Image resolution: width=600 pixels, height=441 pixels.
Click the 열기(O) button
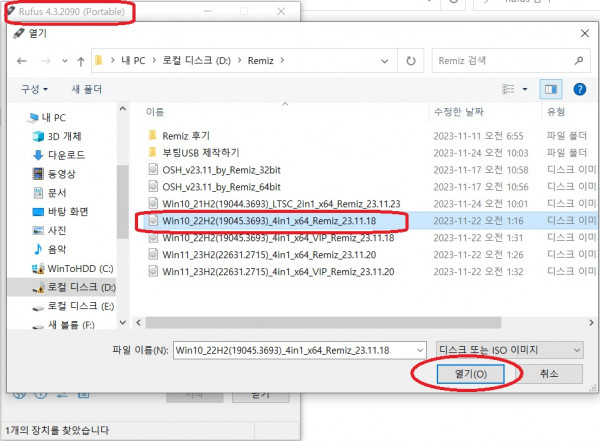coord(470,374)
